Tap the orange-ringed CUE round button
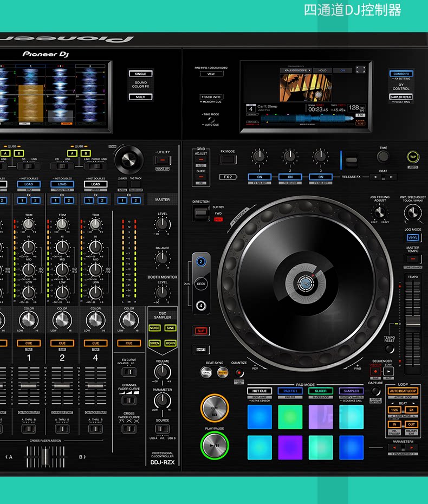Screen dimensions: 428x504 215,408
